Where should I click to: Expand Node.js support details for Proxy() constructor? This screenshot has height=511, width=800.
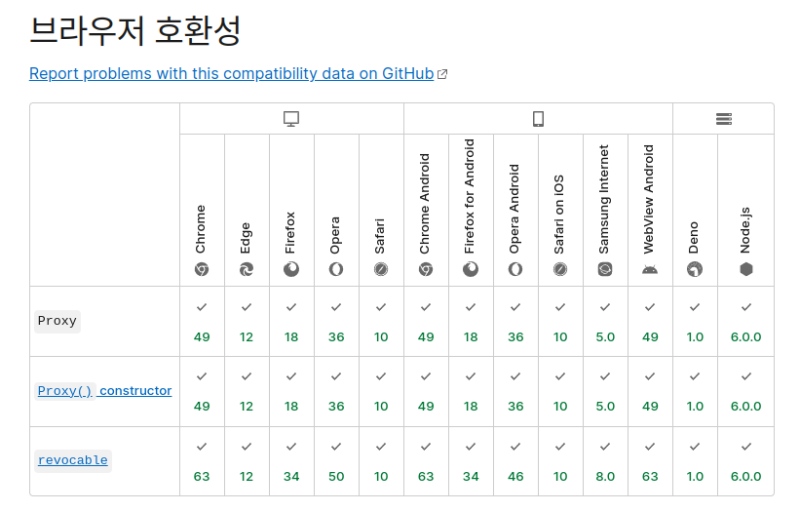[x=745, y=392]
